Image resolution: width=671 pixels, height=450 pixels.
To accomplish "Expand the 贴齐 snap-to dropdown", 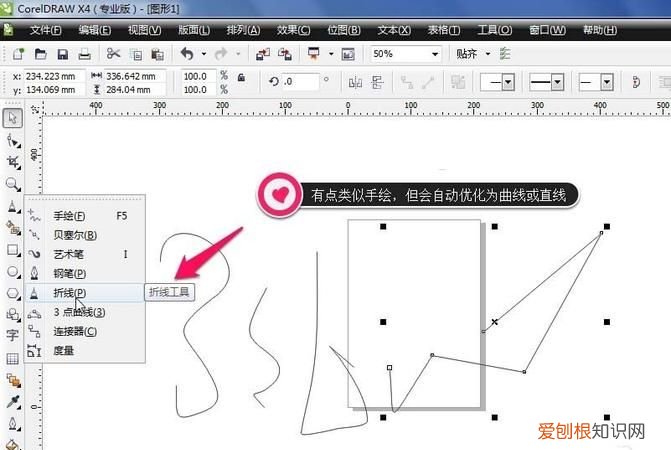I will tap(487, 54).
